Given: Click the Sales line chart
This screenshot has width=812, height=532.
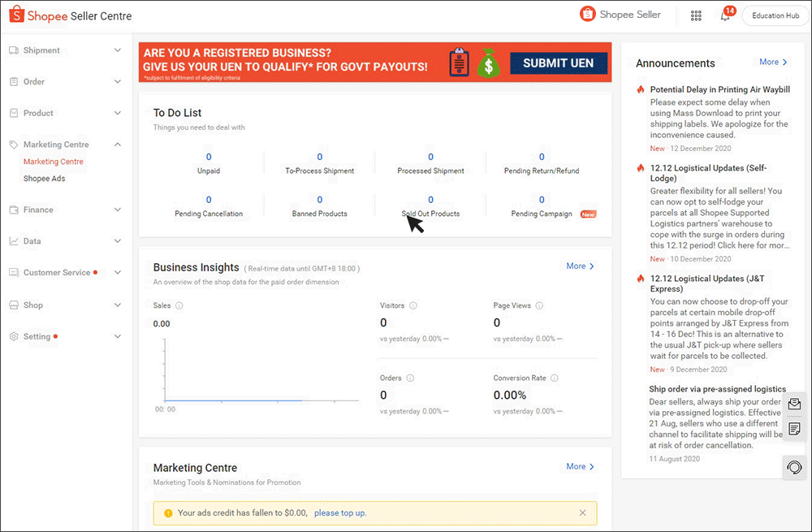Looking at the screenshot, I should click(x=261, y=370).
